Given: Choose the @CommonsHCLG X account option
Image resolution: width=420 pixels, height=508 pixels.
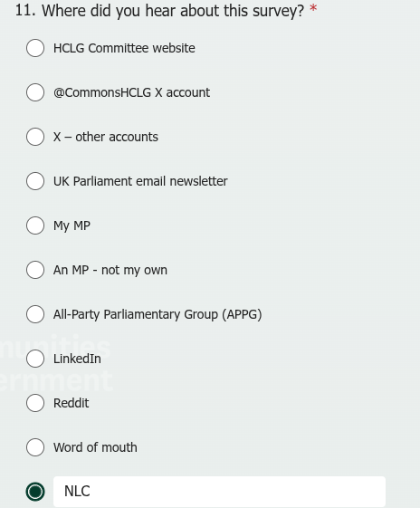Looking at the screenshot, I should (x=35, y=92).
